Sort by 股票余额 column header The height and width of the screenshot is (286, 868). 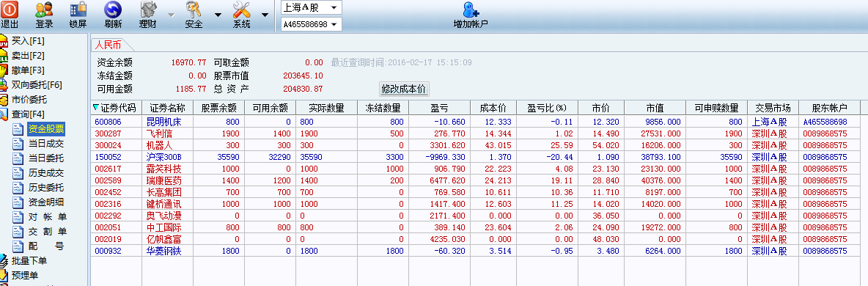click(218, 108)
